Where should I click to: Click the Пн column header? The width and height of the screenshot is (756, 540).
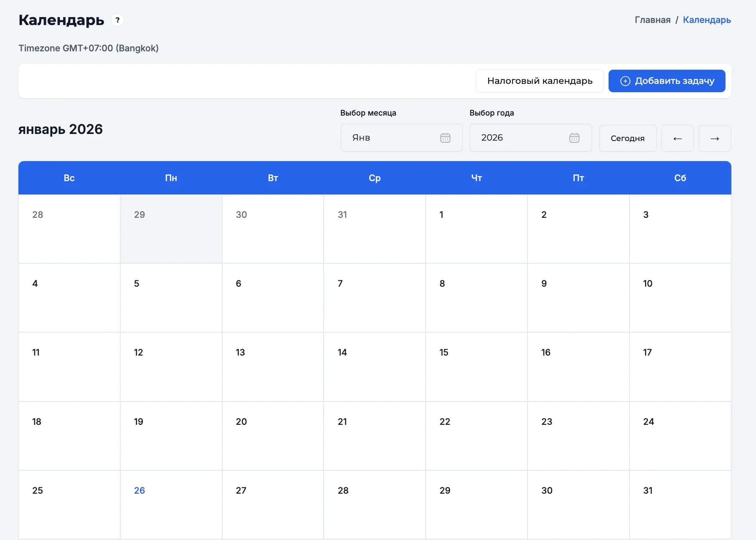171,178
